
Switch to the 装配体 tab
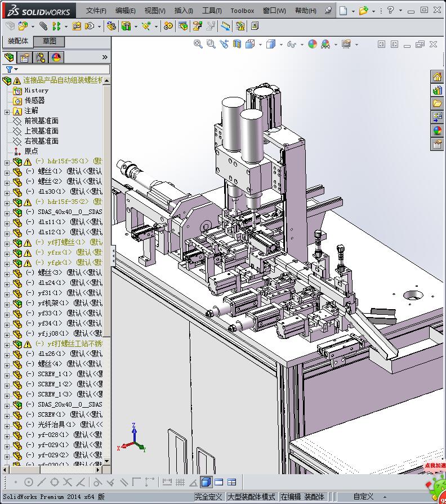tap(19, 41)
